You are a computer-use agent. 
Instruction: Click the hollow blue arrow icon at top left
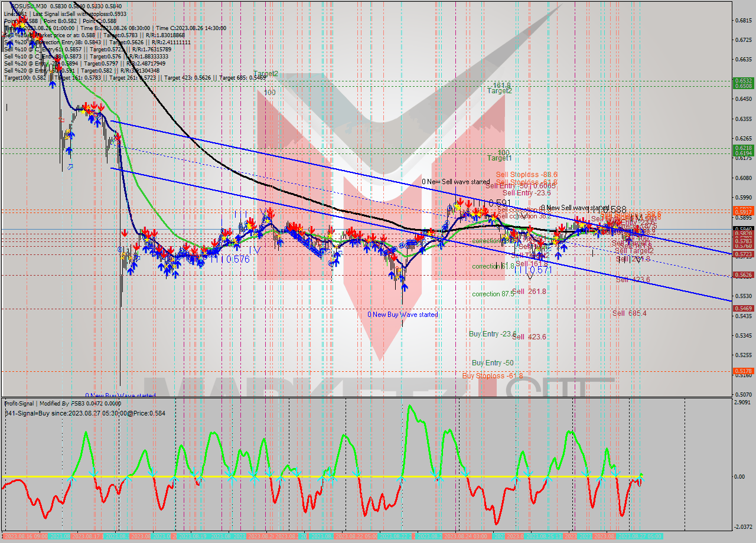[x=70, y=167]
